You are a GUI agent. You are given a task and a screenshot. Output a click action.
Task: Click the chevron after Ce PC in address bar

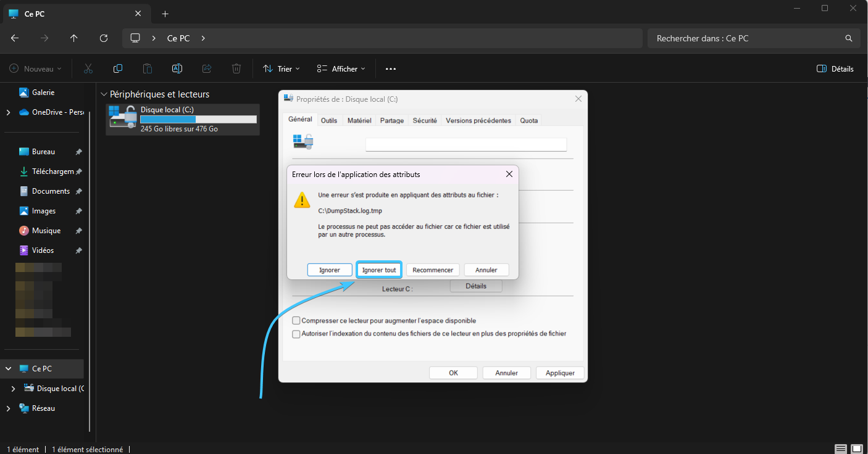point(203,38)
